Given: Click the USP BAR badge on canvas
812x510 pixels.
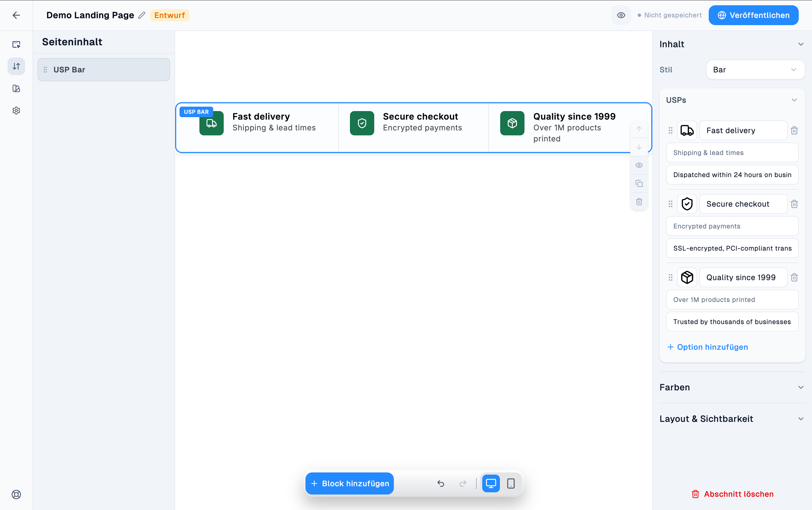Looking at the screenshot, I should tap(196, 112).
